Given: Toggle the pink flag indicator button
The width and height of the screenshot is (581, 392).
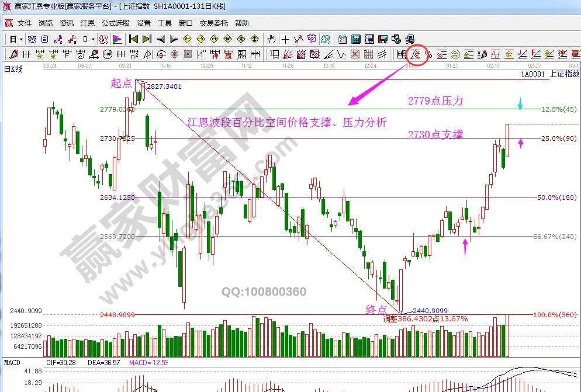Looking at the screenshot, I should tap(117, 39).
